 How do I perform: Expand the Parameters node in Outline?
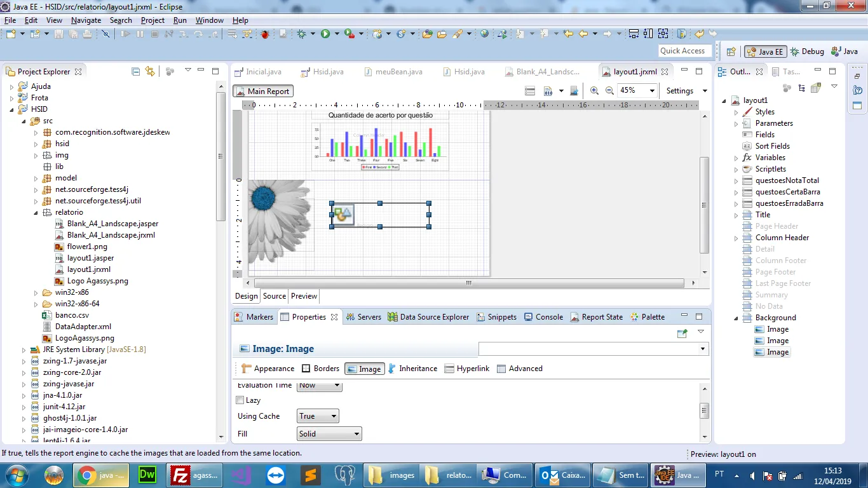736,123
